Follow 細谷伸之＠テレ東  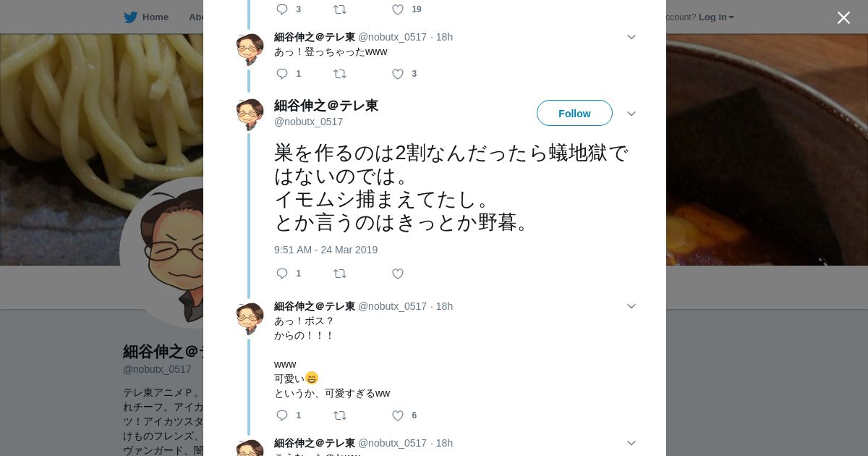point(574,114)
